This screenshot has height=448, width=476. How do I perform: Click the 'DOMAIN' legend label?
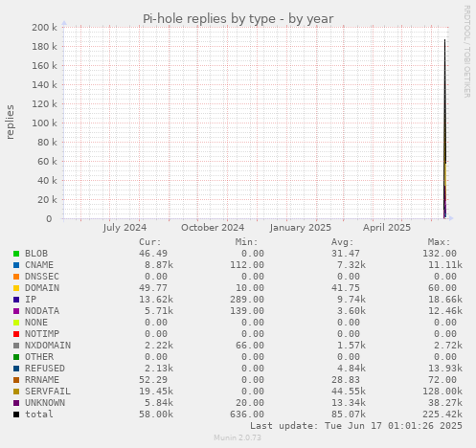coord(42,288)
